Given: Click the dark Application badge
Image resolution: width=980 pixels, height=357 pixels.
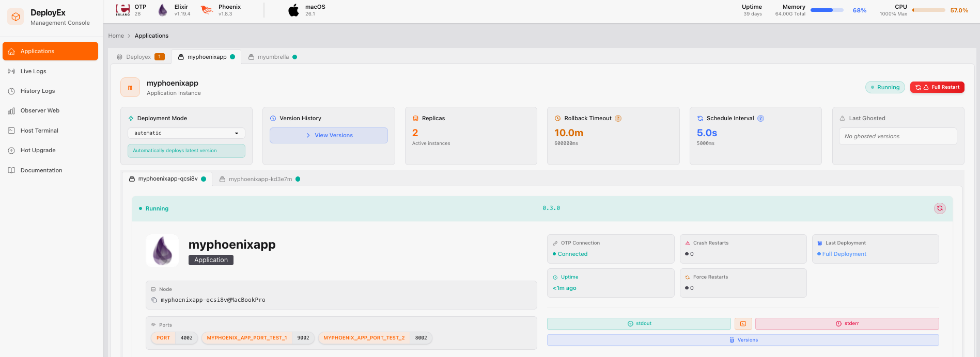Looking at the screenshot, I should (x=211, y=260).
